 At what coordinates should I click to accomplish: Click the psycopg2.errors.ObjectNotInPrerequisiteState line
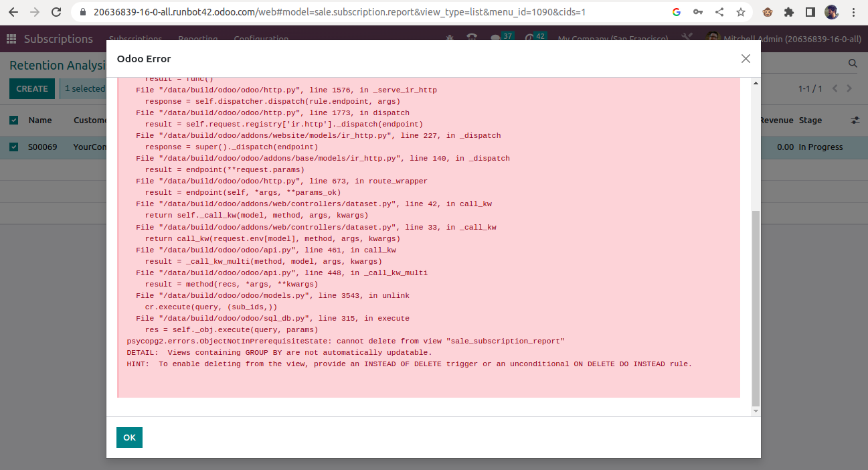point(345,341)
